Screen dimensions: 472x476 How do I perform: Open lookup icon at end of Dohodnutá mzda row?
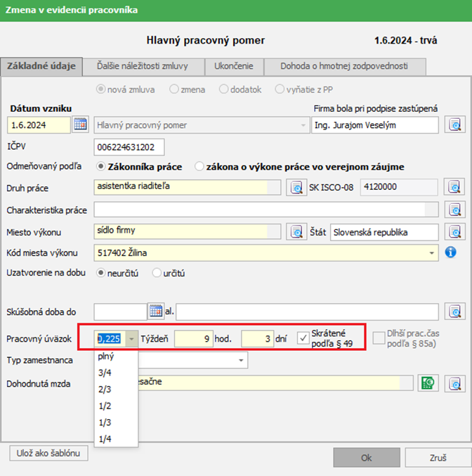click(x=454, y=384)
